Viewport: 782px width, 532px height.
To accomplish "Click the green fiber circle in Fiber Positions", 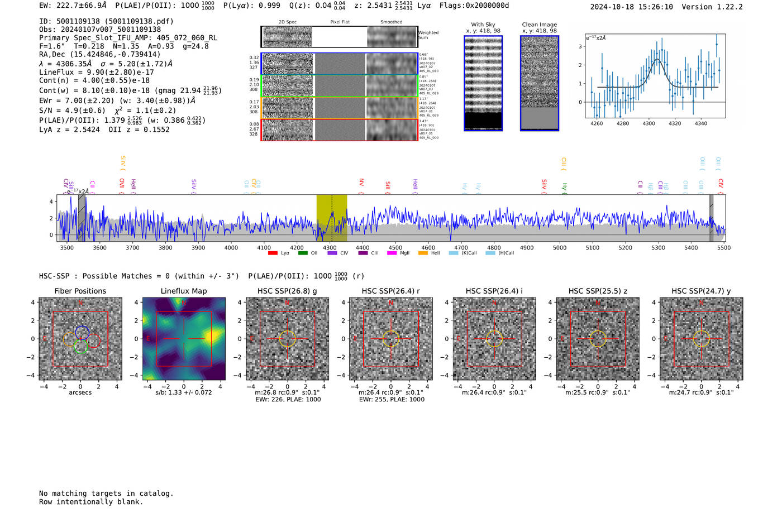I will [x=80, y=347].
